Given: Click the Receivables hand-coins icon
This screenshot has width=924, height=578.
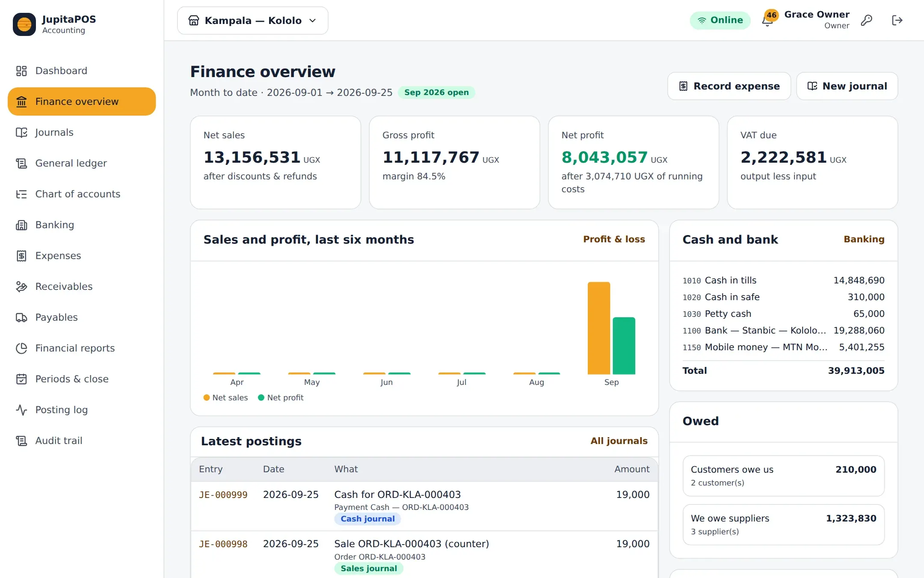Looking at the screenshot, I should [21, 286].
